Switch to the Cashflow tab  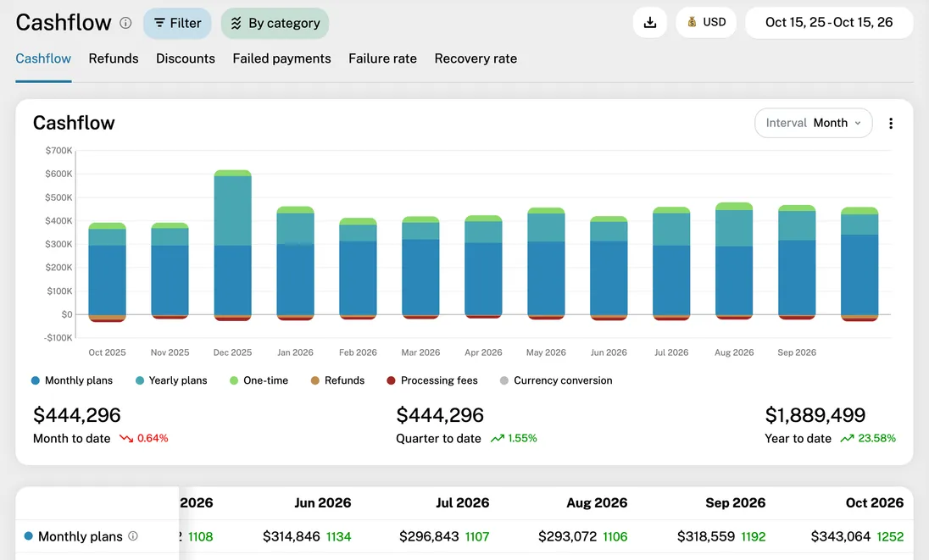[x=43, y=58]
